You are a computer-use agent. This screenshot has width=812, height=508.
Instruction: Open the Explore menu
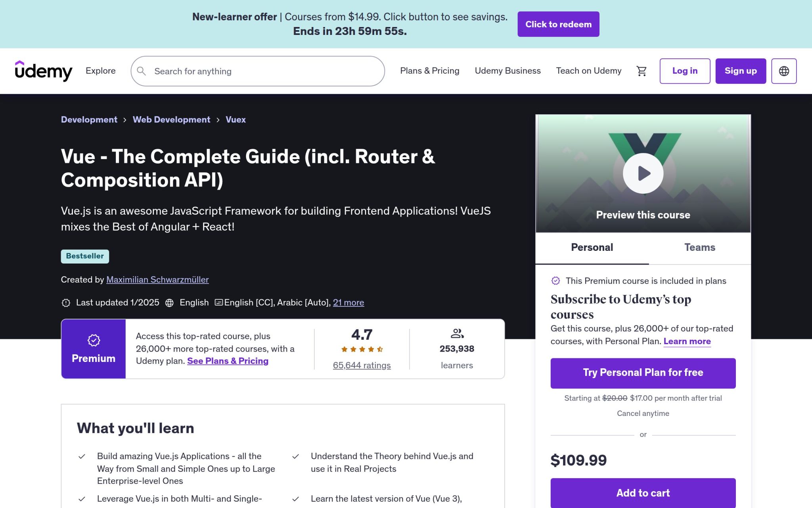click(101, 71)
